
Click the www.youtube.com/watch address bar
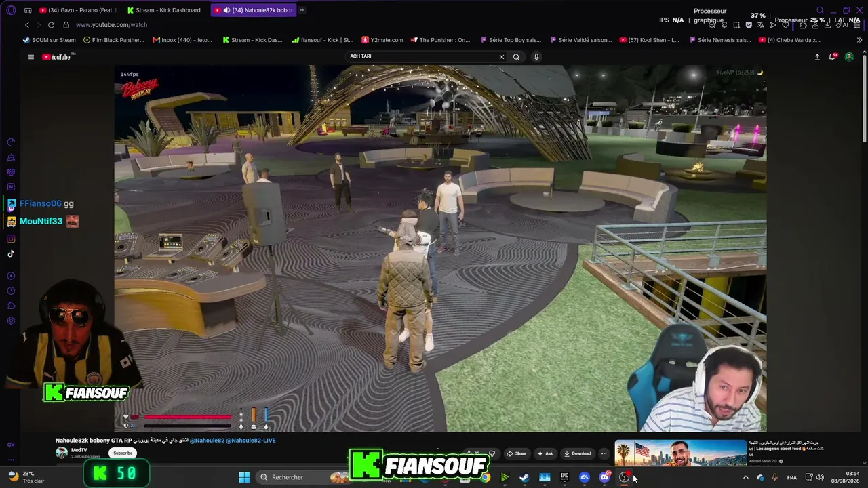click(x=111, y=25)
